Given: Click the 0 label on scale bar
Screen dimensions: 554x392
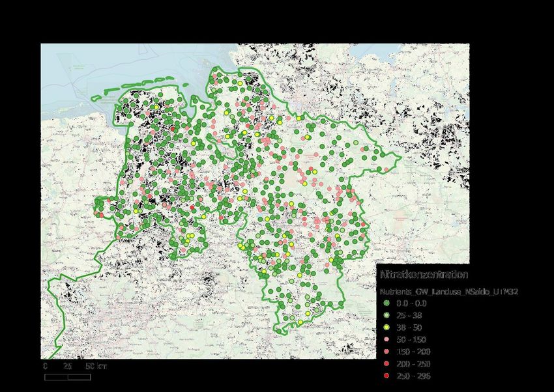Looking at the screenshot, I should tap(45, 367).
